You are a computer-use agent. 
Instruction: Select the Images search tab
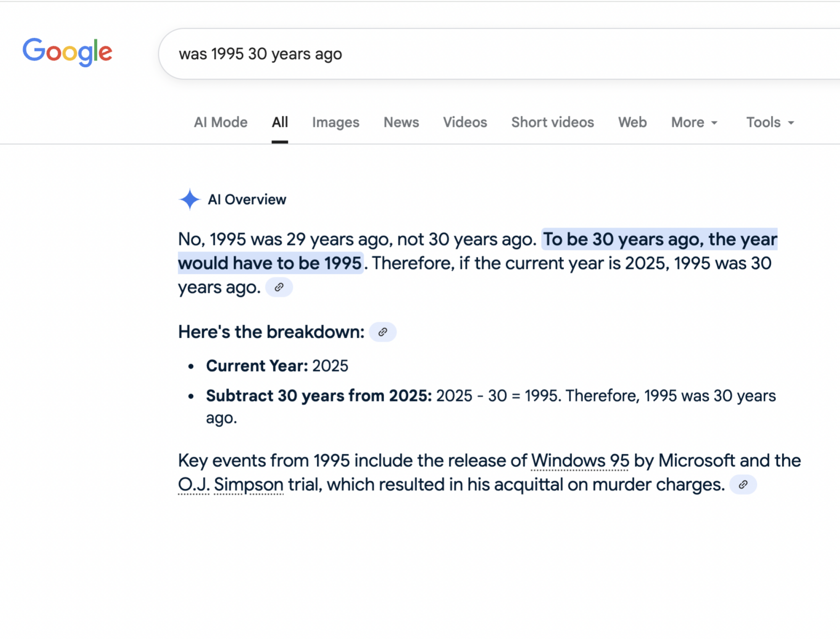(x=335, y=122)
